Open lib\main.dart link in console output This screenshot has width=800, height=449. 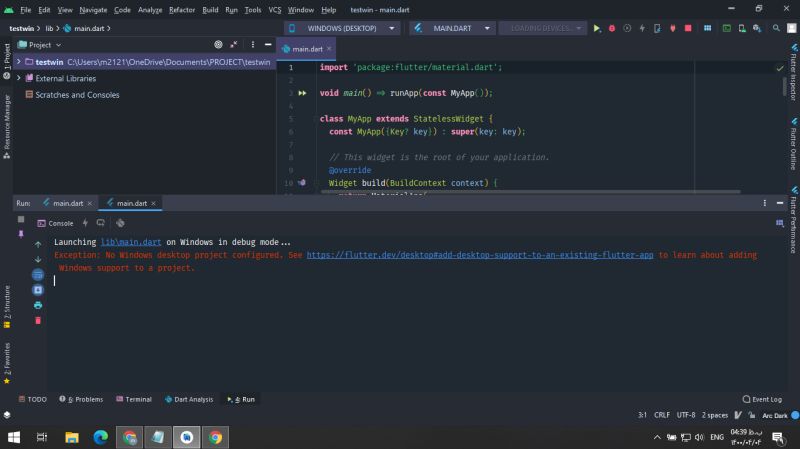(131, 242)
